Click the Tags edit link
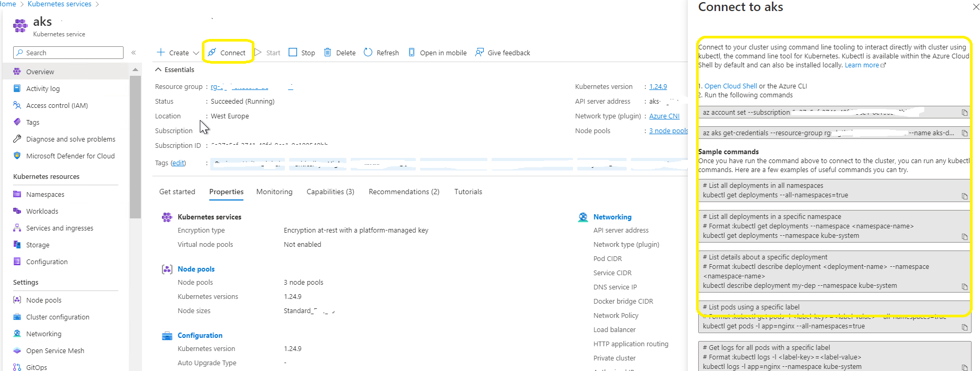The width and height of the screenshot is (980, 371). pos(178,163)
